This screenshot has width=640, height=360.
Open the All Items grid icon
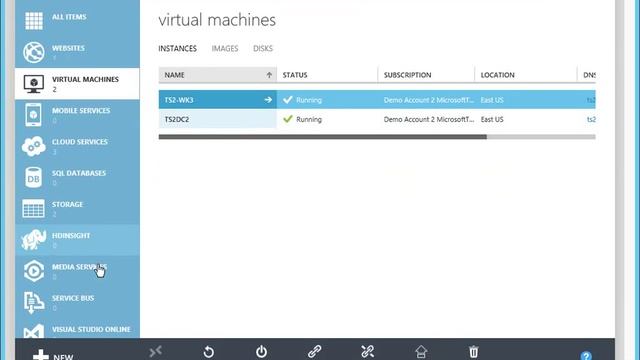(33, 21)
